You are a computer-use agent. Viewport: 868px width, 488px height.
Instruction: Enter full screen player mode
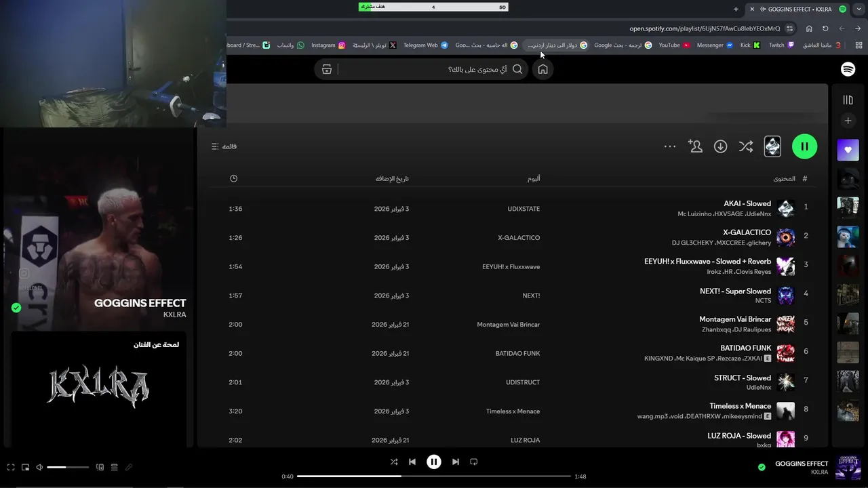[x=11, y=467]
